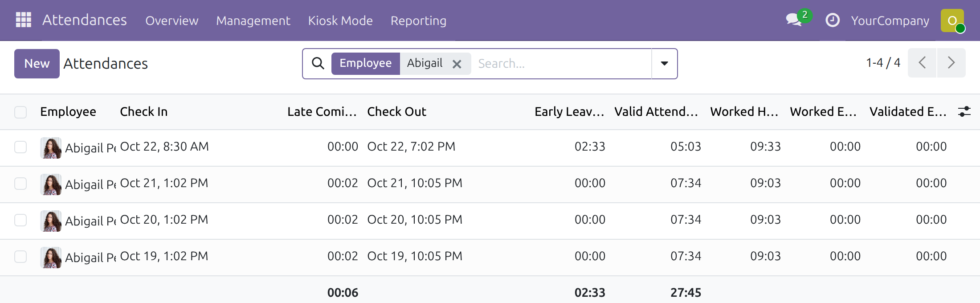Open the user avatar menu

tap(952, 20)
